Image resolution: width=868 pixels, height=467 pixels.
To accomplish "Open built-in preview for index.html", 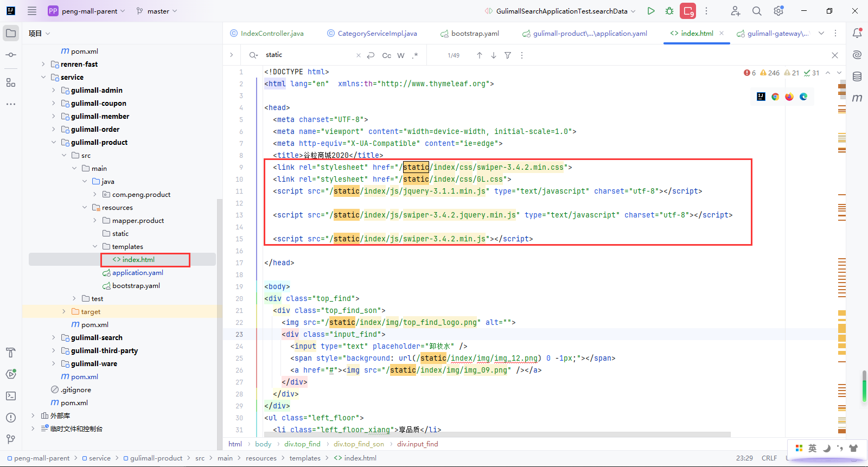I will 761,97.
